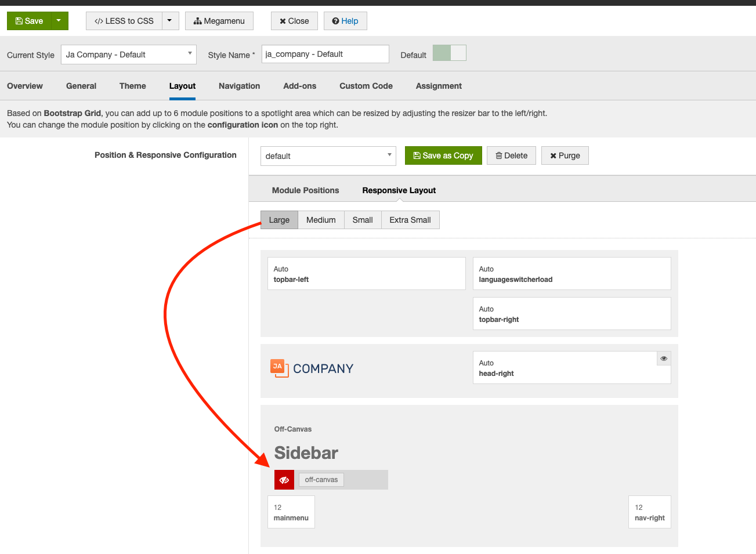Click the LESS to CSS button

pyautogui.click(x=124, y=21)
